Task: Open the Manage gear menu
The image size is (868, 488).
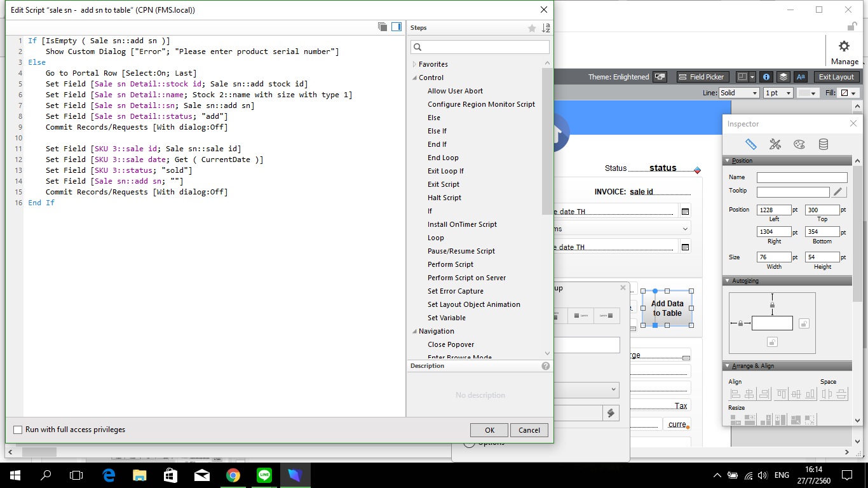Action: tap(844, 51)
